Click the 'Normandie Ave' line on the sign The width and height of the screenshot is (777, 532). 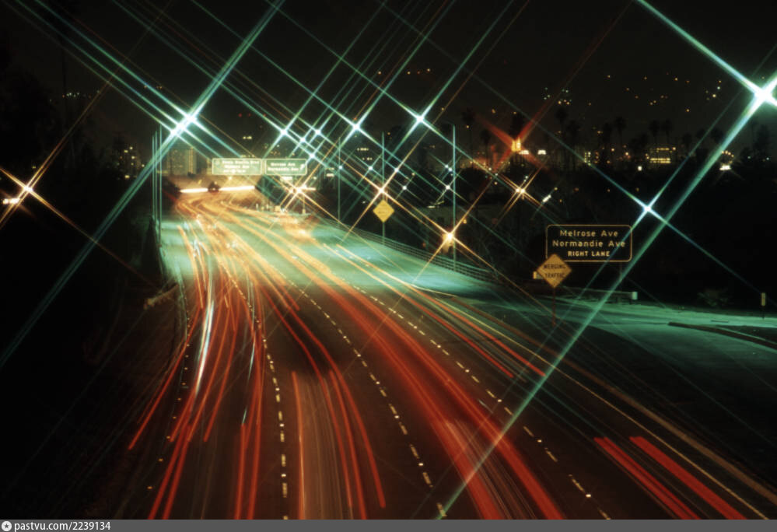click(588, 243)
